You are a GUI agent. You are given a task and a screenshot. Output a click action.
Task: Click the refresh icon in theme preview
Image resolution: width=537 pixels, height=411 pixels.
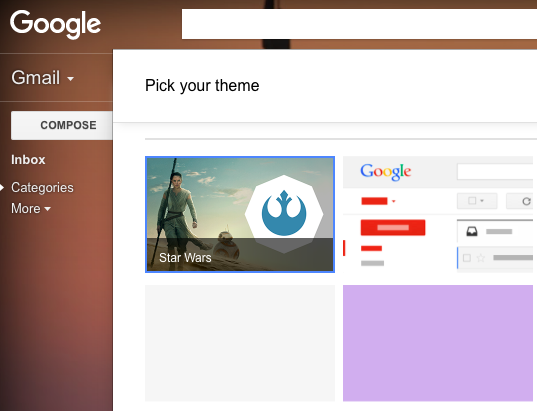pyautogui.click(x=526, y=201)
